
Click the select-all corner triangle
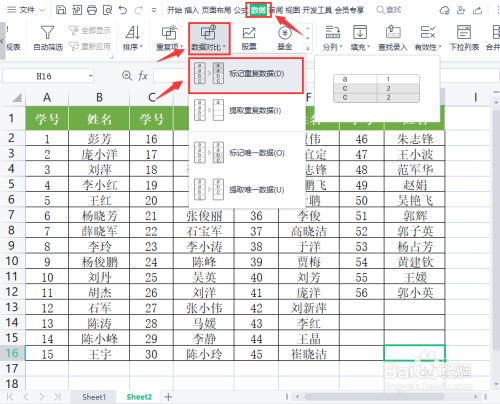tap(17, 97)
